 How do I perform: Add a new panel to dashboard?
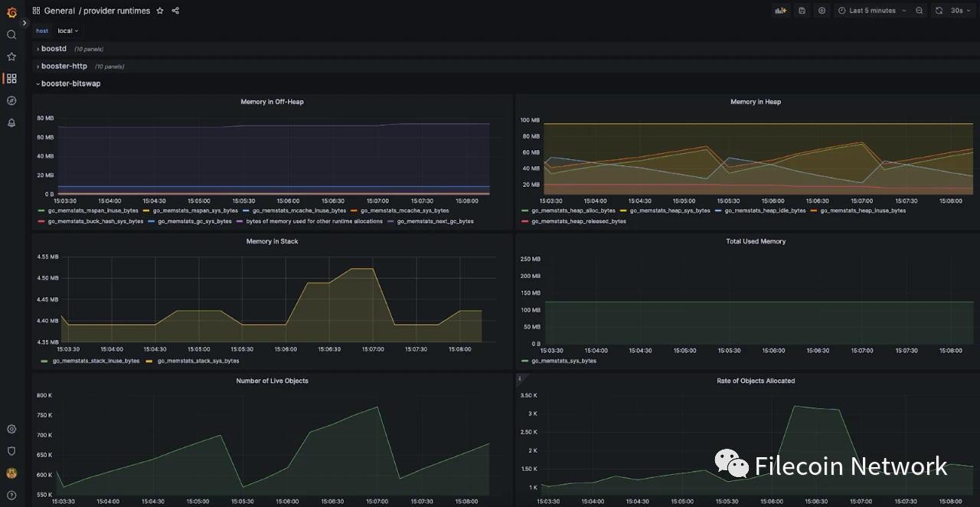(x=780, y=11)
